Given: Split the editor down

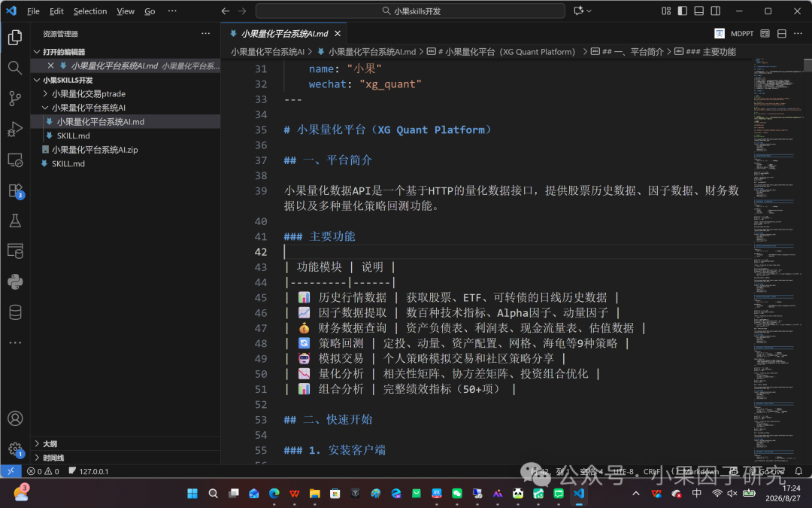Looking at the screenshot, I should [781, 33].
